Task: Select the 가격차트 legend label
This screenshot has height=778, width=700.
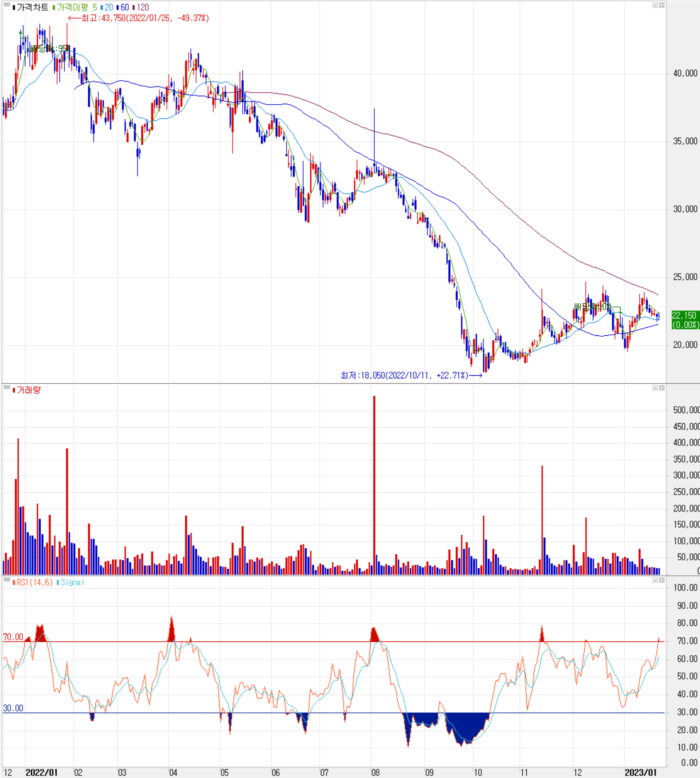Action: pos(31,7)
